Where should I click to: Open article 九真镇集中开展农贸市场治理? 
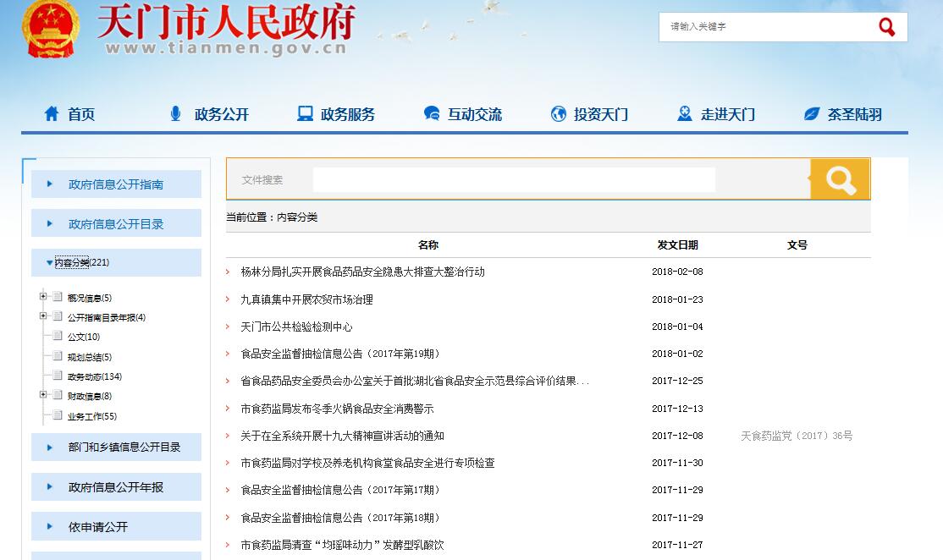coord(306,299)
